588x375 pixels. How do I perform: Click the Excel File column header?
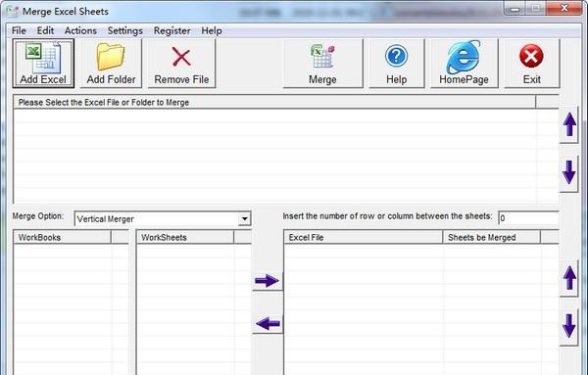[x=364, y=237]
